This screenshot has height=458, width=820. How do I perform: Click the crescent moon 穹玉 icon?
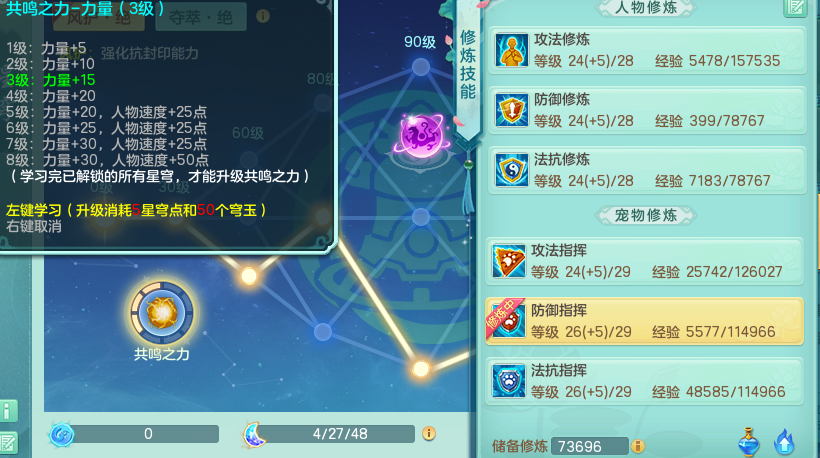(x=256, y=435)
